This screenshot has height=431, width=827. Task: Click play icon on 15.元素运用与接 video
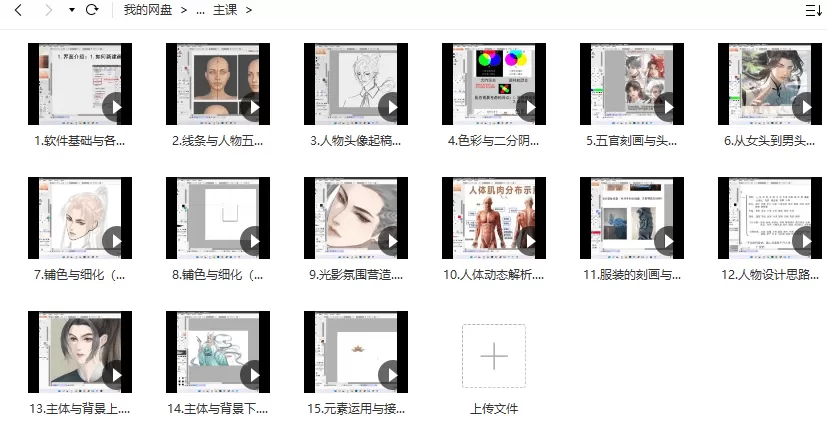pos(393,374)
